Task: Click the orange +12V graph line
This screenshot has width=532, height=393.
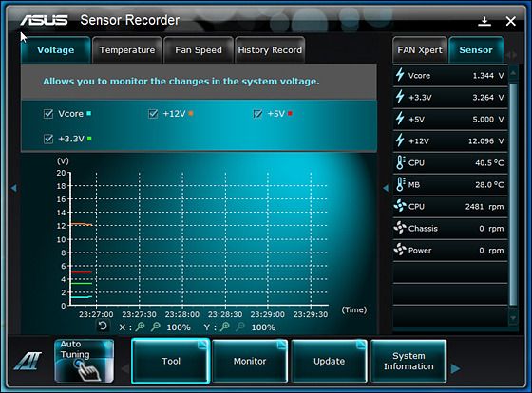Action: (82, 224)
